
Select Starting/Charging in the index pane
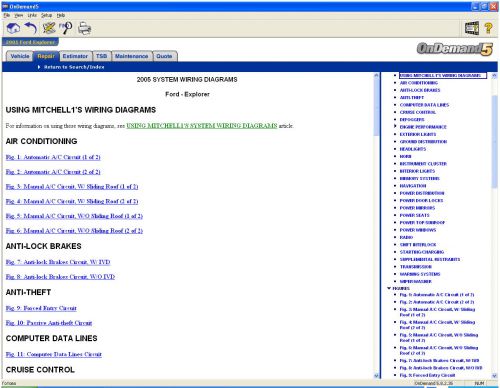422,252
